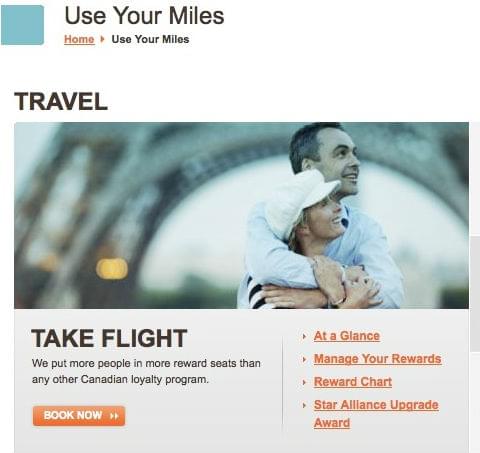Click the arrow bullet beside Star Alliance Upgrade

pyautogui.click(x=304, y=405)
